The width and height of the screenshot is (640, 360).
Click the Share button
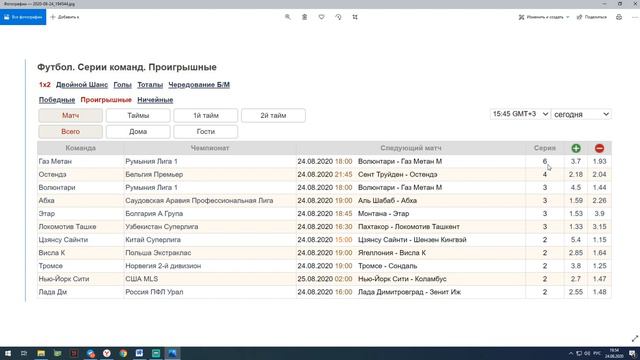(591, 17)
